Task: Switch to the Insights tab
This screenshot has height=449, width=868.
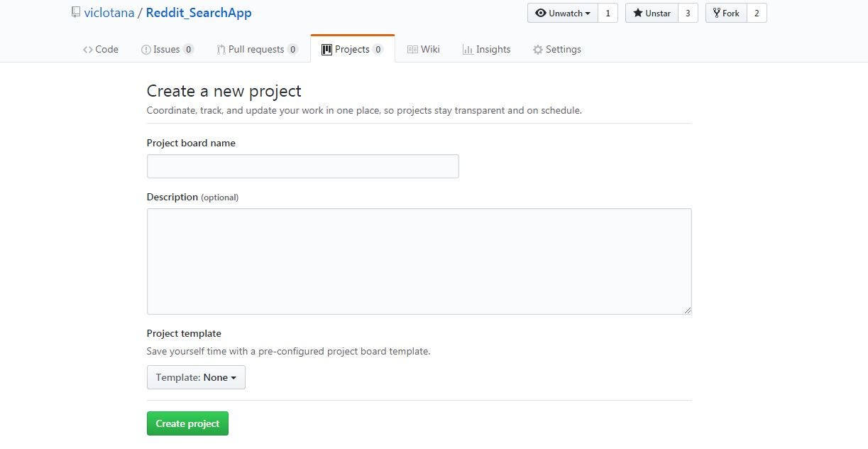Action: point(487,49)
